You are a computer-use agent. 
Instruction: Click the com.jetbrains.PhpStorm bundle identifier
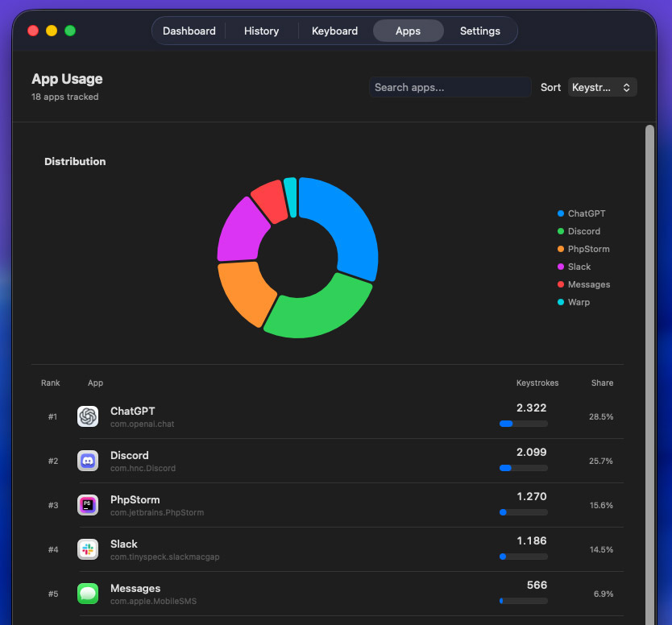[x=157, y=513]
